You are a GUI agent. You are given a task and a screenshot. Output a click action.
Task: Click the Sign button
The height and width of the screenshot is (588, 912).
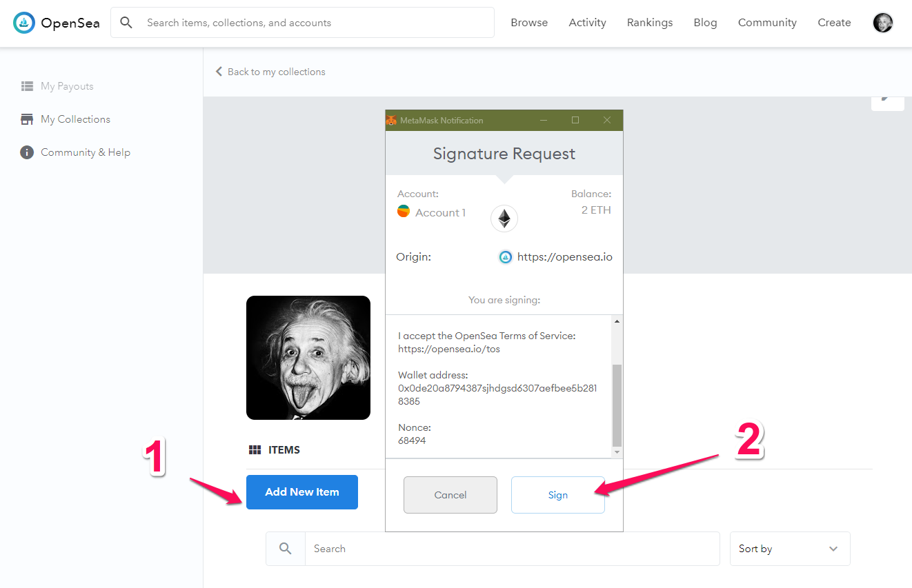[x=558, y=495]
